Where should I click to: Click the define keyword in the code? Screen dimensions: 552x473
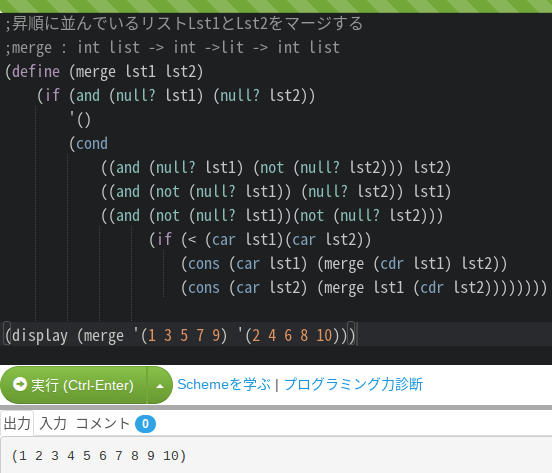tap(36, 71)
